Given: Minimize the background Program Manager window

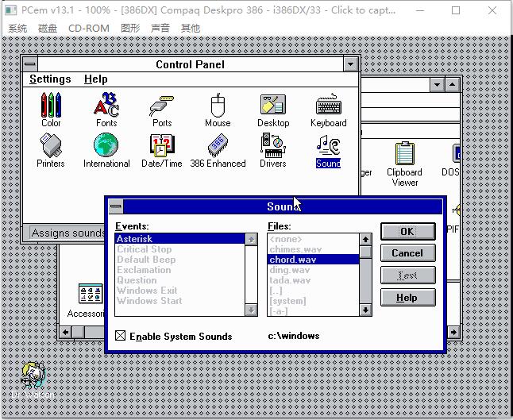Looking at the screenshot, I should pyautogui.click(x=437, y=85).
